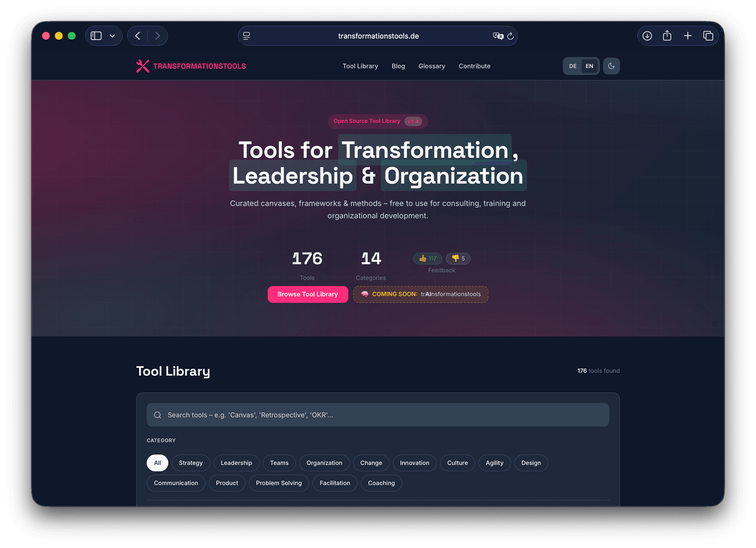Click COMING SOON trAInsformationstools banner
Image resolution: width=756 pixels, height=548 pixels.
tap(421, 294)
